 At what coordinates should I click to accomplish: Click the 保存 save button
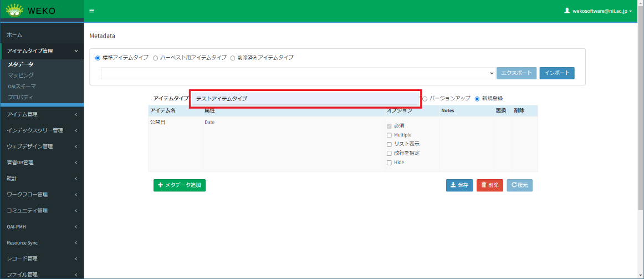click(459, 185)
